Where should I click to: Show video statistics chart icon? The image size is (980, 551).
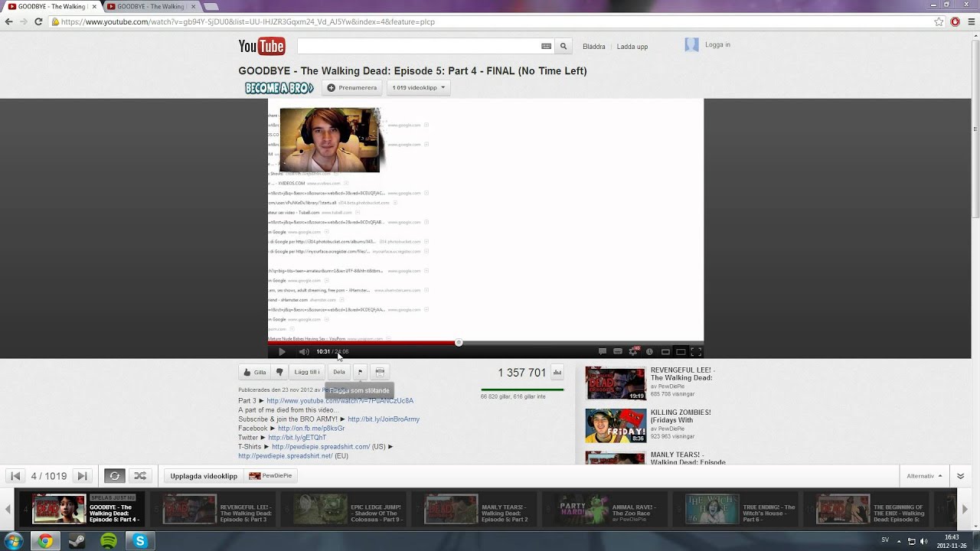coord(557,373)
